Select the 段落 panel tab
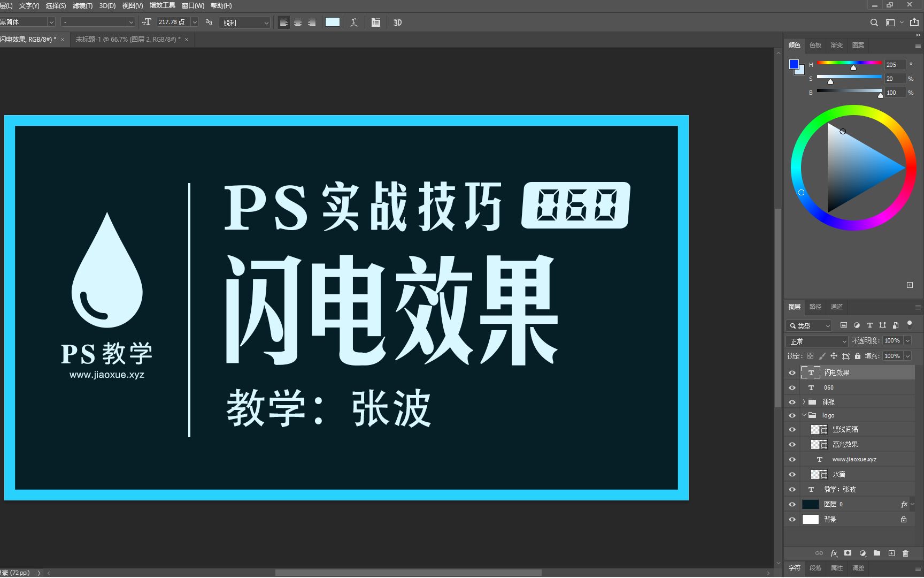The width and height of the screenshot is (924, 578). [x=815, y=568]
